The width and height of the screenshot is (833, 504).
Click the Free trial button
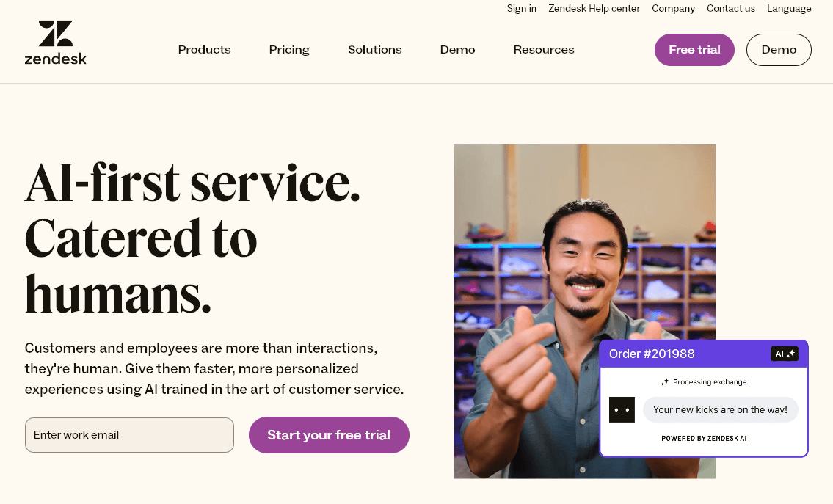(694, 49)
